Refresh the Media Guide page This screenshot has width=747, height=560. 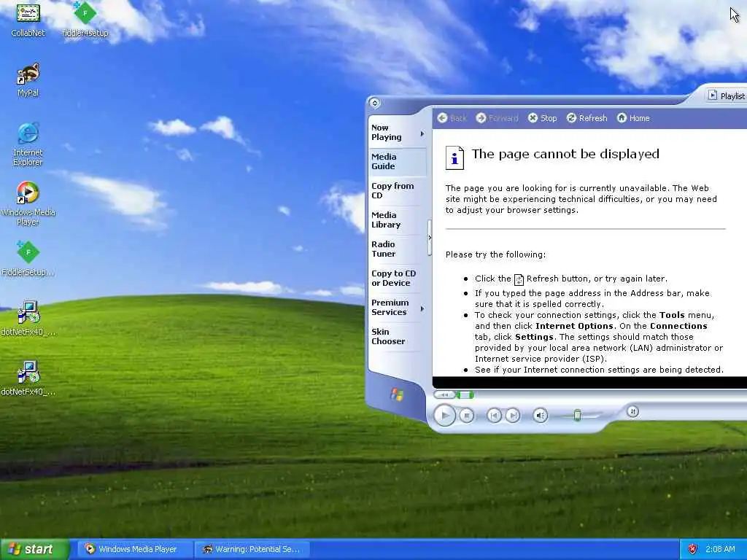587,118
